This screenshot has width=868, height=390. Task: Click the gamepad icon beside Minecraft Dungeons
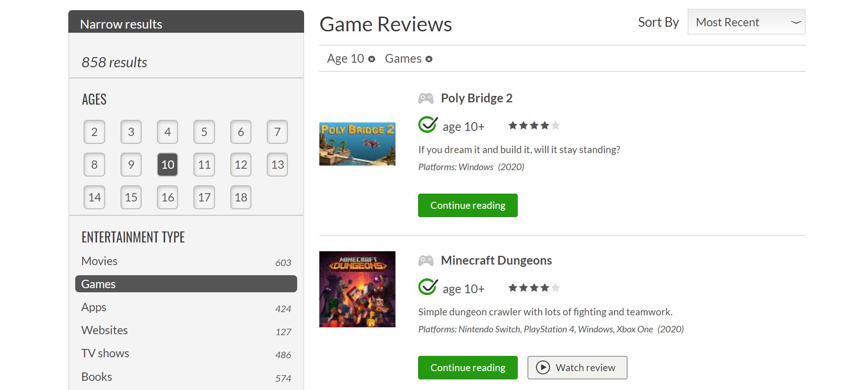click(x=425, y=260)
